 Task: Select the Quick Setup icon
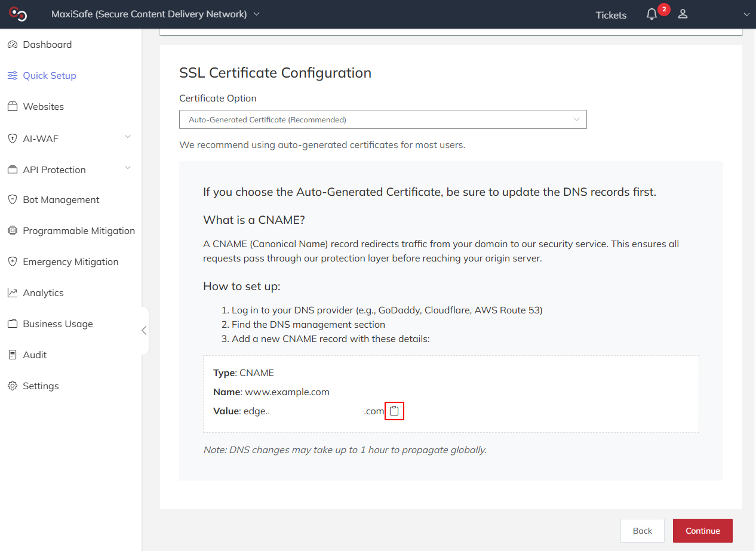coord(11,75)
